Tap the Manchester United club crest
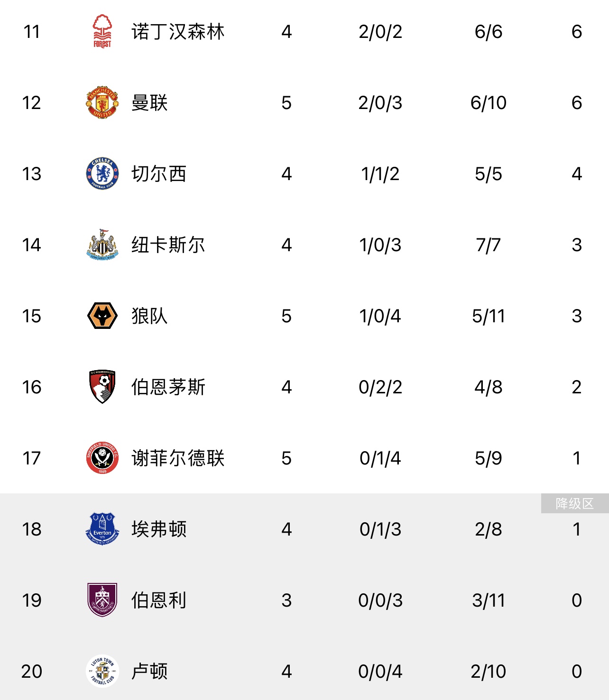The height and width of the screenshot is (700, 609). click(102, 102)
